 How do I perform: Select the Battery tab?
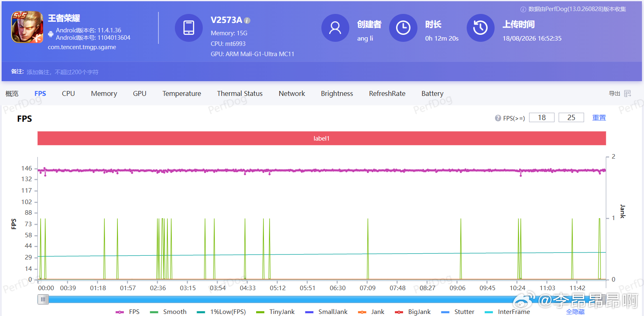(432, 93)
